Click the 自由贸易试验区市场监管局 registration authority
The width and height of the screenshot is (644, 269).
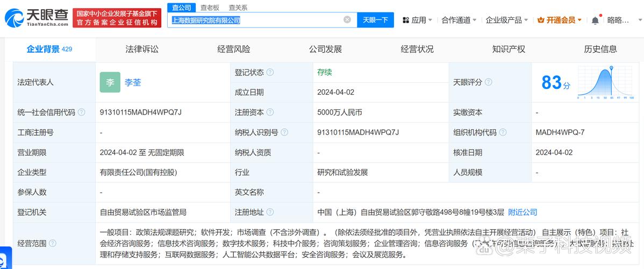click(143, 212)
